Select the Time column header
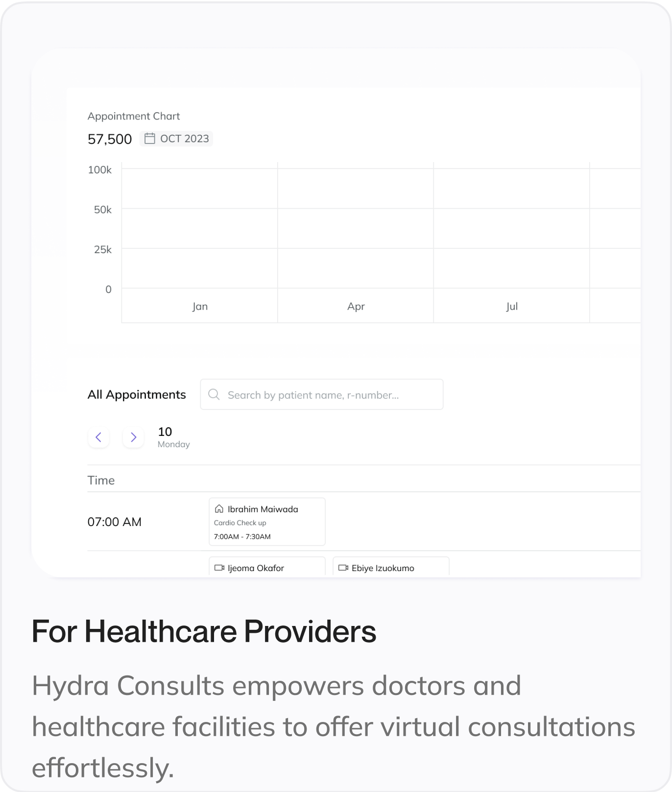This screenshot has width=672, height=792. [101, 480]
